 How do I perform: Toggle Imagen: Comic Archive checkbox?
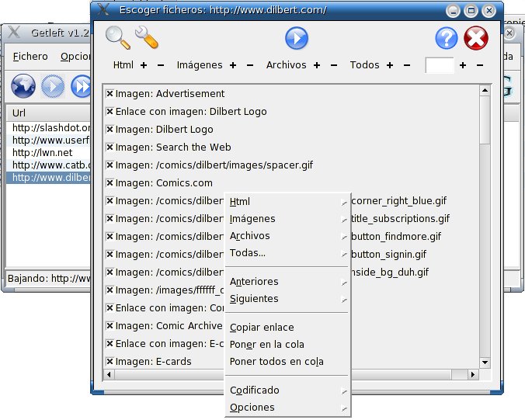pyautogui.click(x=110, y=325)
